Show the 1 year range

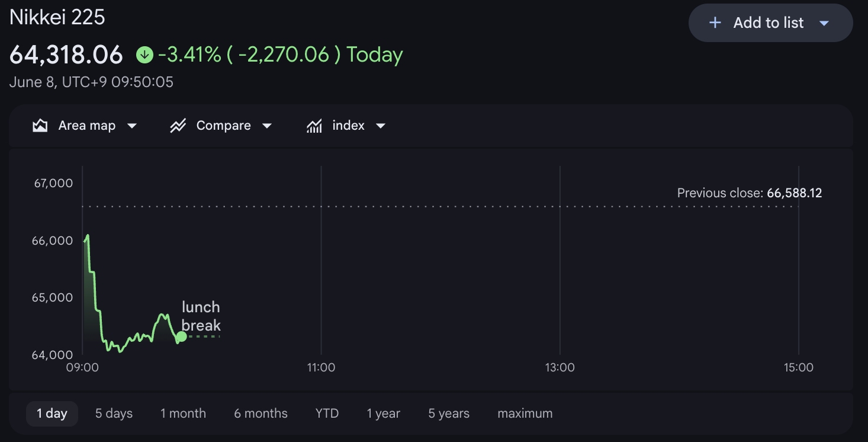383,414
